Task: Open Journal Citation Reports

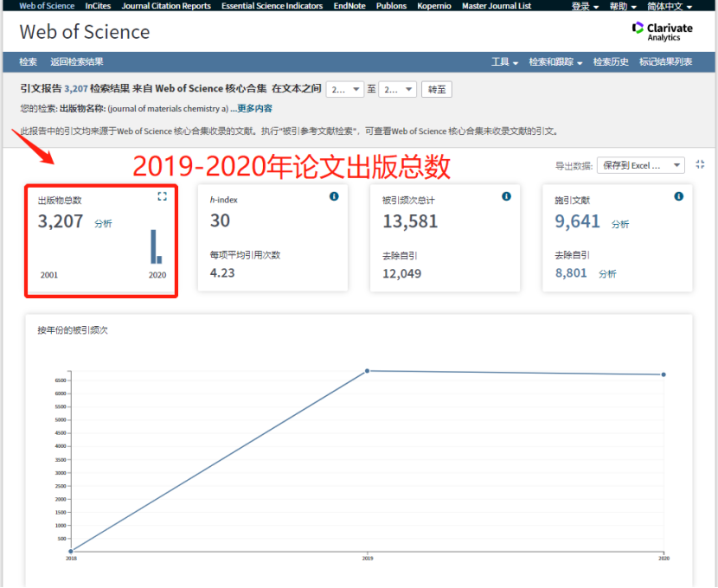Action: [x=166, y=6]
